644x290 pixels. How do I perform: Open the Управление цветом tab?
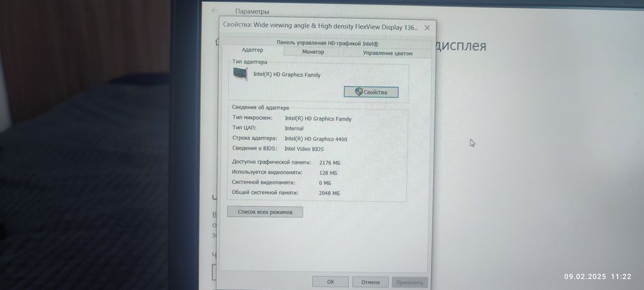point(387,53)
